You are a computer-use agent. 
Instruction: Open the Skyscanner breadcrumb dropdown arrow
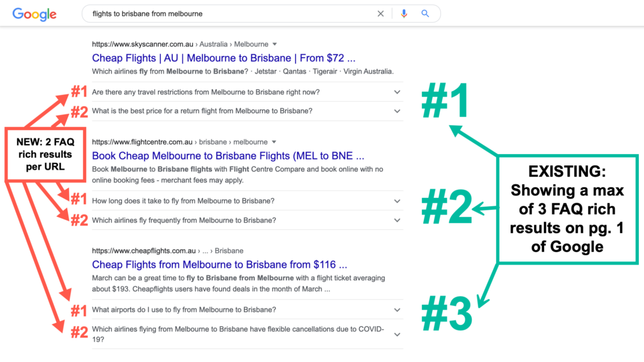274,44
